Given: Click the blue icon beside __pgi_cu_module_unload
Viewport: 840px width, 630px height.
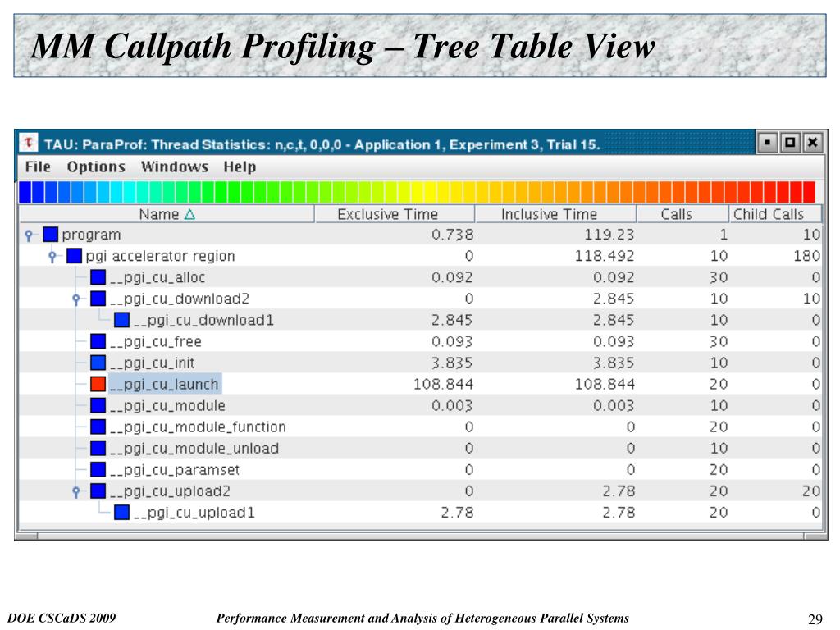Looking at the screenshot, I should [98, 449].
